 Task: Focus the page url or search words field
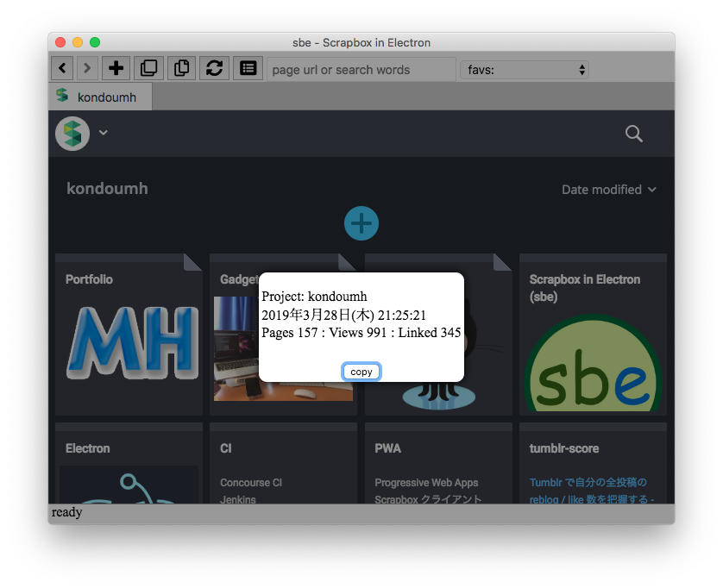361,70
